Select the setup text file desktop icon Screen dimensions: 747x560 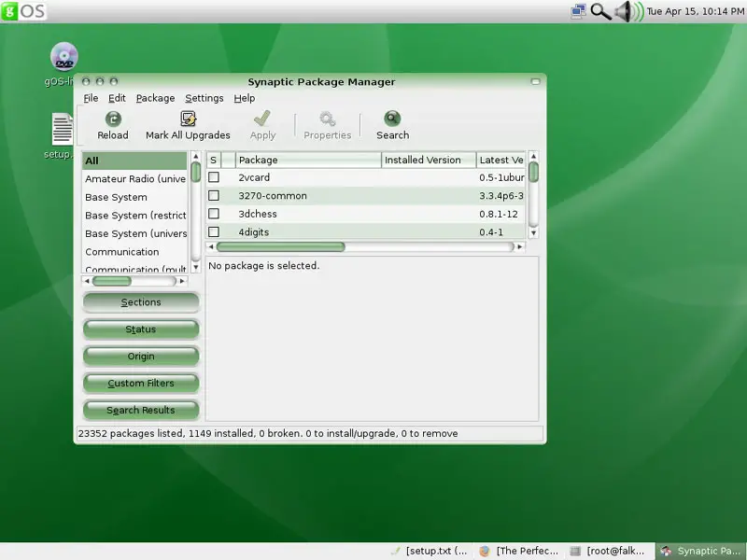click(63, 129)
